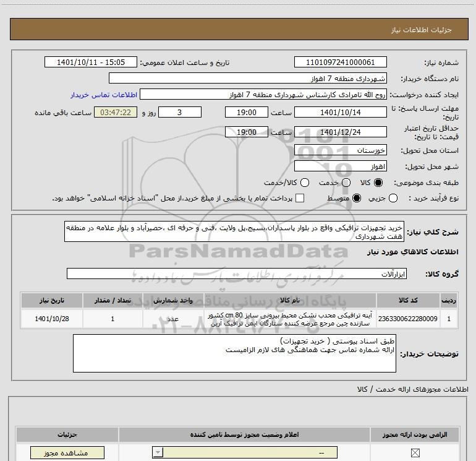476x461 pixels.
Task: Select the کالا category radio button
Action: (x=378, y=183)
